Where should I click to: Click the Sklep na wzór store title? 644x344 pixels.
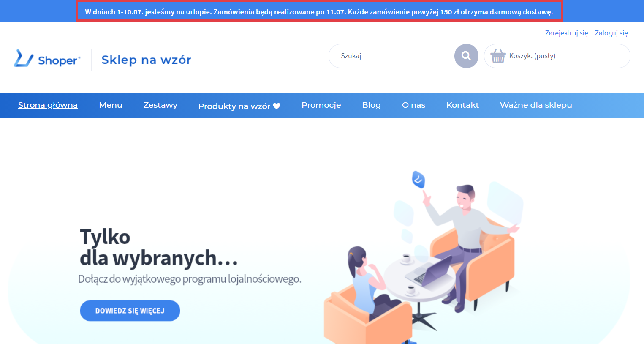coord(146,60)
